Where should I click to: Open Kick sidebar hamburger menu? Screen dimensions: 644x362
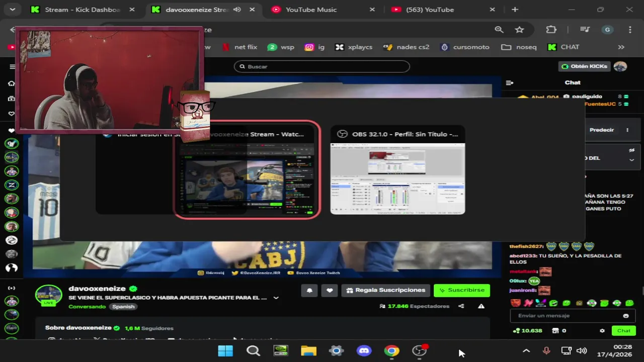(x=12, y=66)
